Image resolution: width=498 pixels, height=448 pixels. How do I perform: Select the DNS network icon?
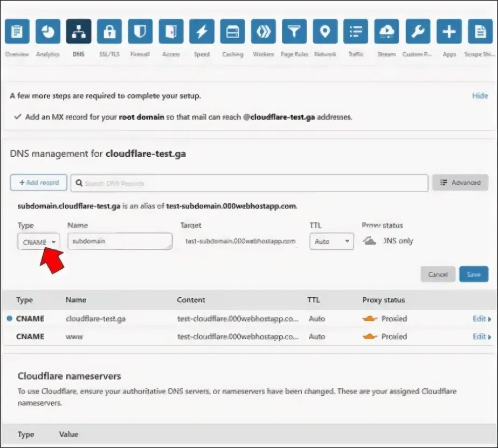(x=79, y=31)
